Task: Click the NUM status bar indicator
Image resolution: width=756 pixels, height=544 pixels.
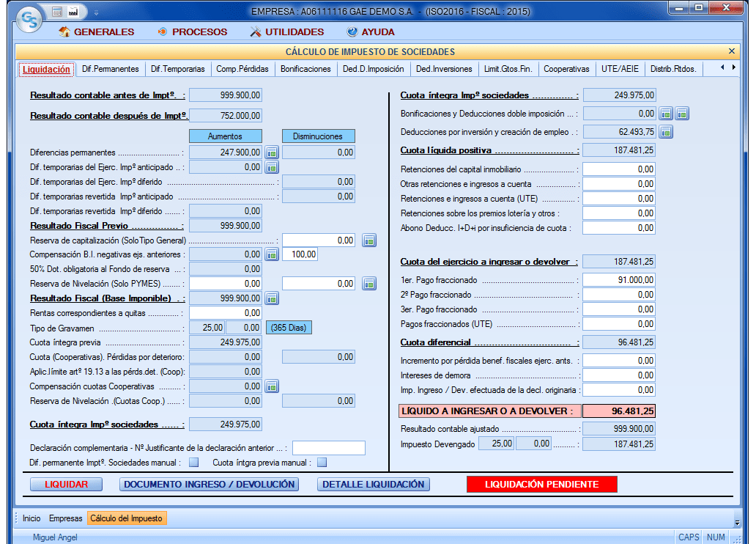Action: click(x=716, y=537)
